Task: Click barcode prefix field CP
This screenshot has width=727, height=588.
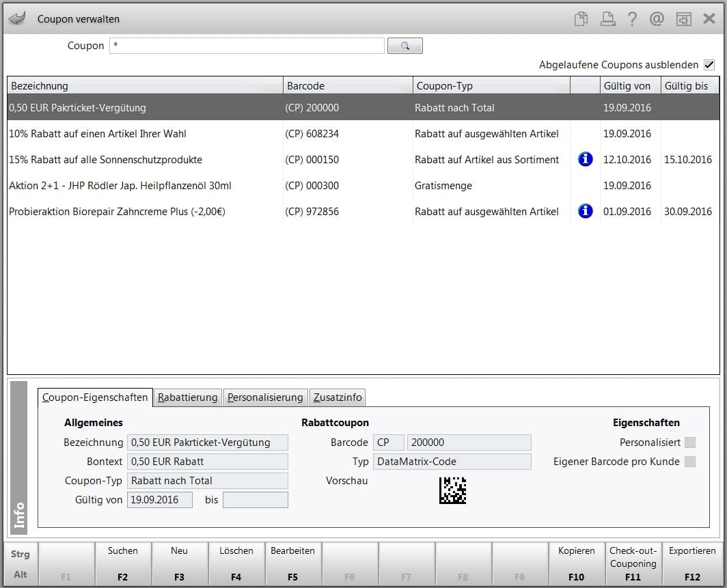Action: click(x=389, y=443)
